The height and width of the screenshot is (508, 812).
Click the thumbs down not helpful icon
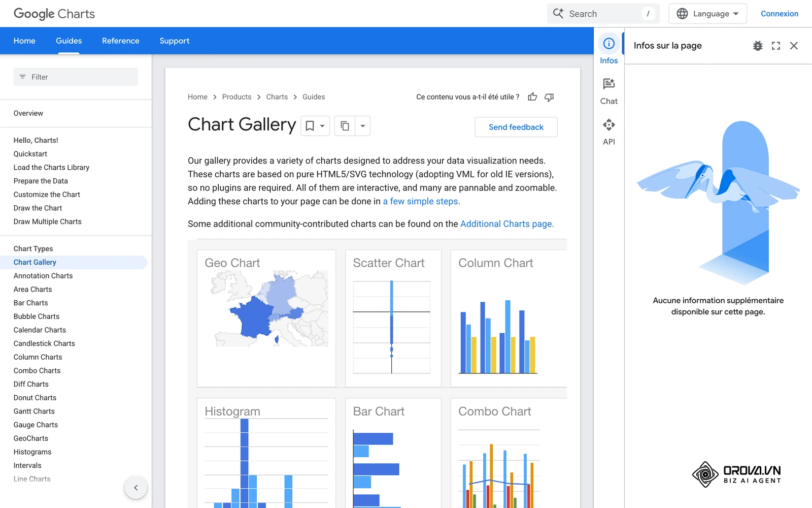(549, 97)
